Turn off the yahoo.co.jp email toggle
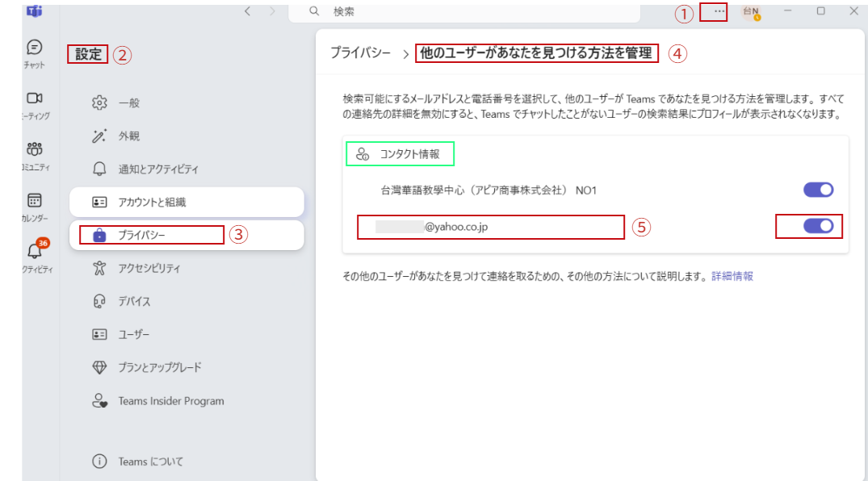 (x=818, y=227)
